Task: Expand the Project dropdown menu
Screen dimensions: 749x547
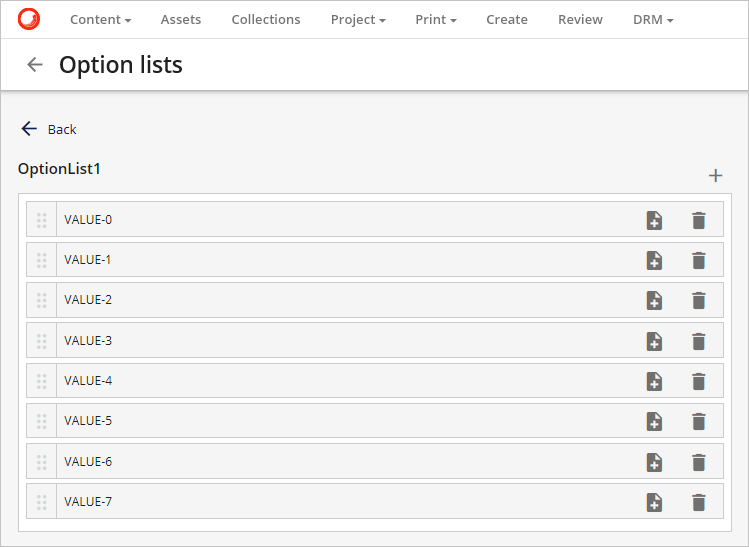Action: click(x=358, y=19)
